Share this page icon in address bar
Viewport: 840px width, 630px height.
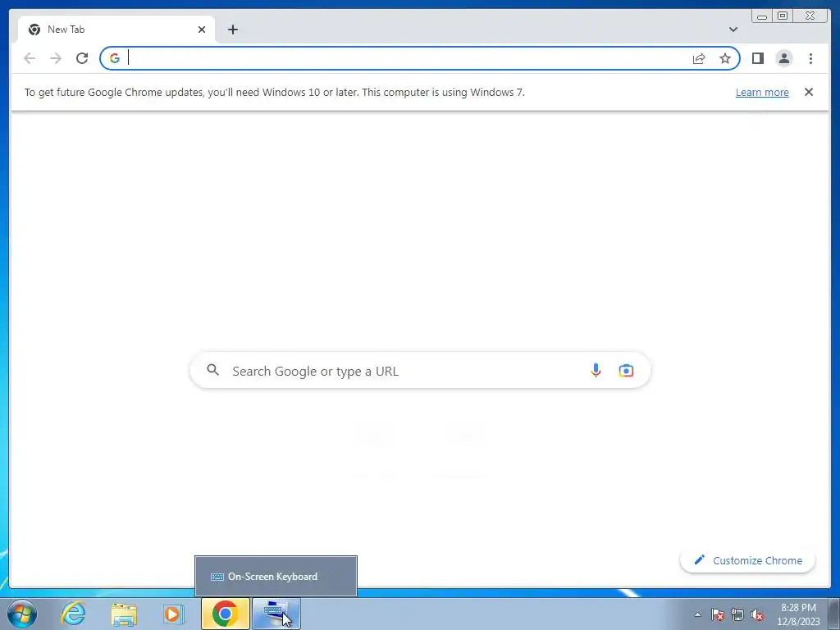(699, 58)
